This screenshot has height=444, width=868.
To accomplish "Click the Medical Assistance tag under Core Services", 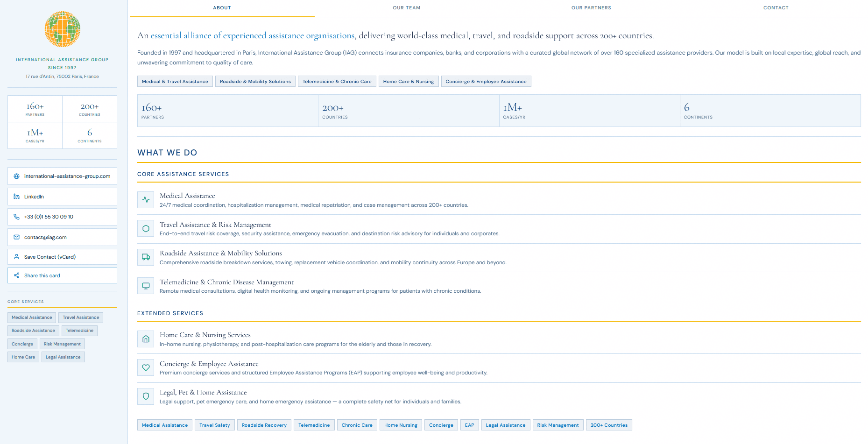I will 32,317.
